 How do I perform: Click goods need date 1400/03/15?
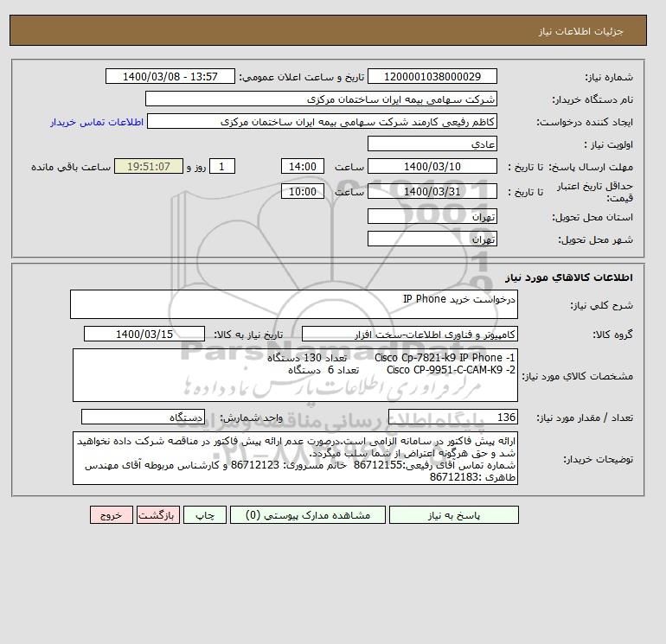(144, 334)
